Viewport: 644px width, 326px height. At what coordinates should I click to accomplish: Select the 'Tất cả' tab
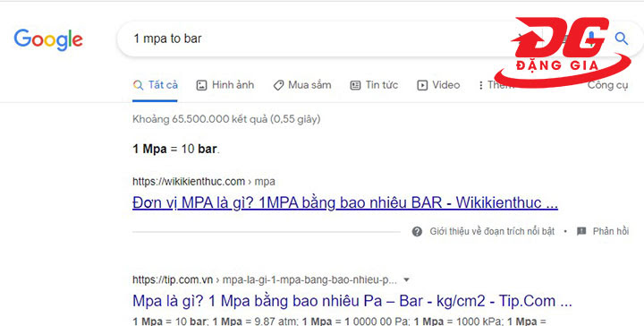[x=156, y=85]
